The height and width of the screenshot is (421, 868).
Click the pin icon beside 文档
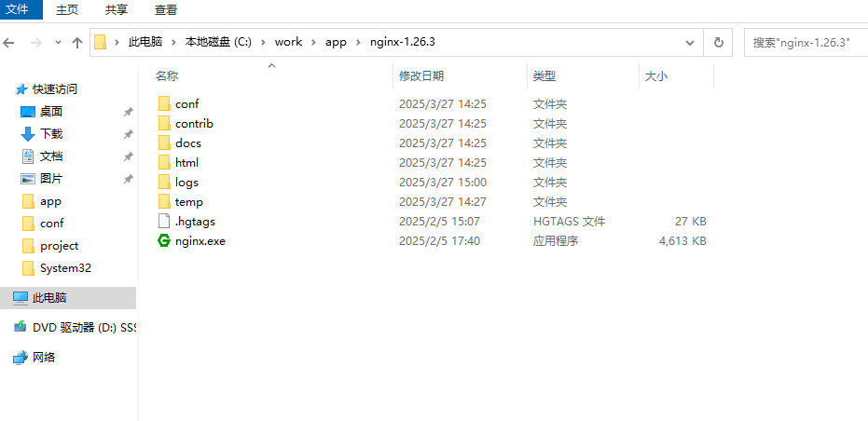pos(128,156)
